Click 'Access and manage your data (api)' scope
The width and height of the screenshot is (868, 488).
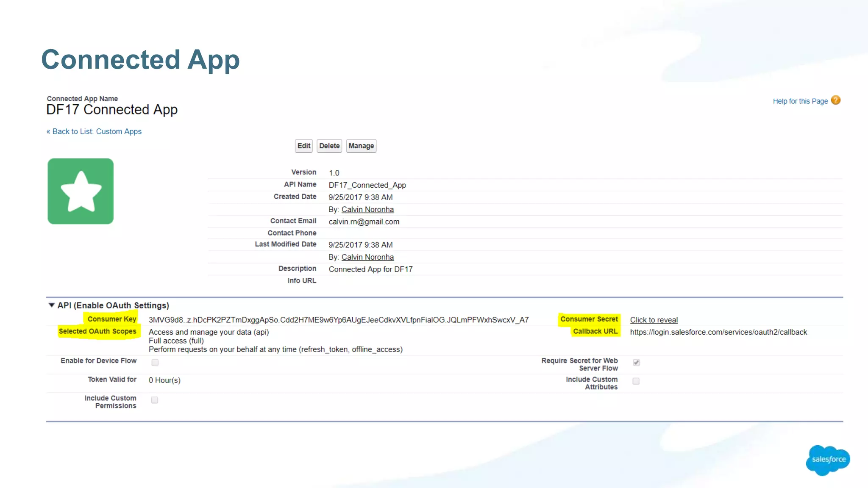pyautogui.click(x=209, y=332)
